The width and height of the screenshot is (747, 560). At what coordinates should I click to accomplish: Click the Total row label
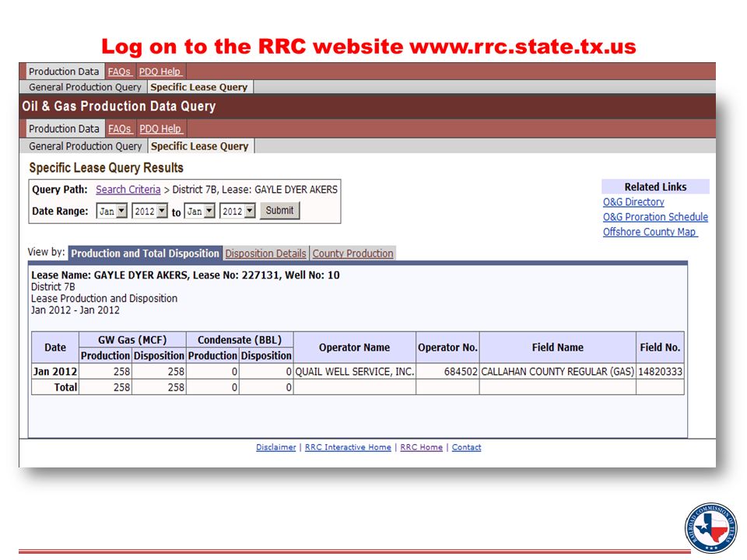click(55, 387)
